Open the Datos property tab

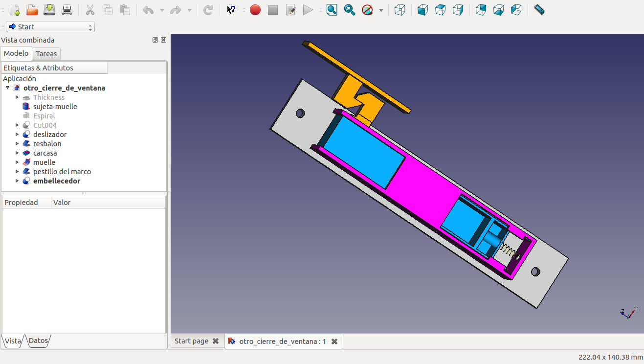tap(38, 341)
